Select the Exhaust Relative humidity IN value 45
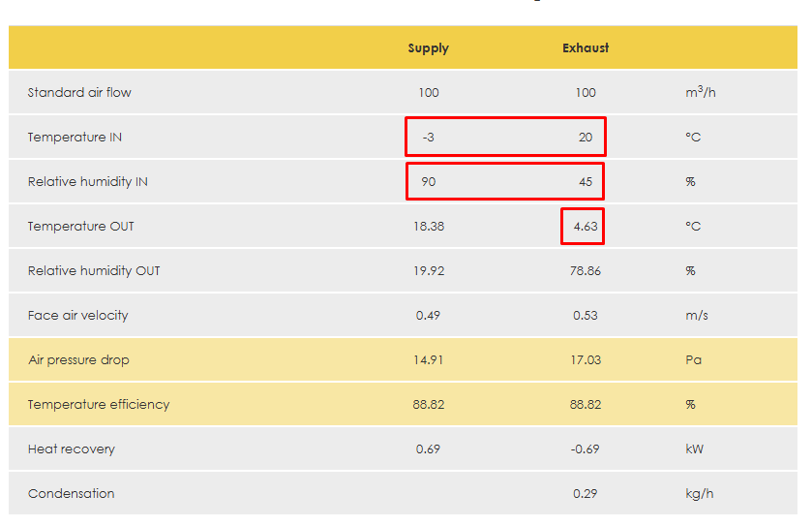Image resolution: width=812 pixels, height=526 pixels. 586,182
